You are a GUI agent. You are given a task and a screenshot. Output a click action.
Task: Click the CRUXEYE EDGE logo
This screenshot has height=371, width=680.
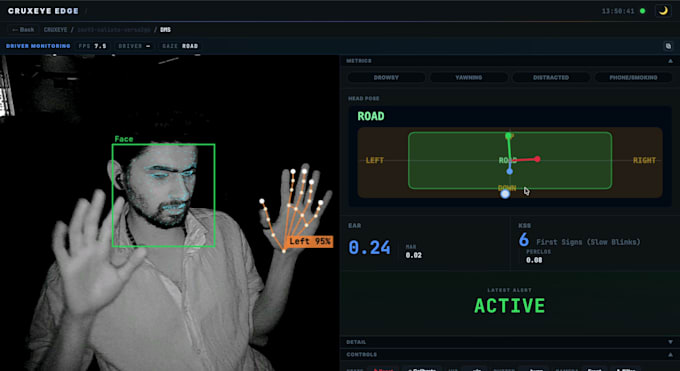tap(43, 11)
